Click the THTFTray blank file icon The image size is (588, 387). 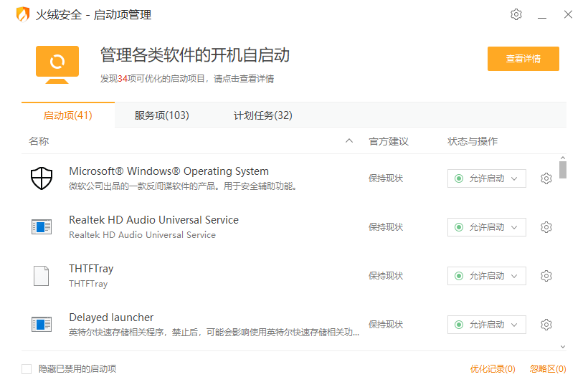click(x=42, y=276)
